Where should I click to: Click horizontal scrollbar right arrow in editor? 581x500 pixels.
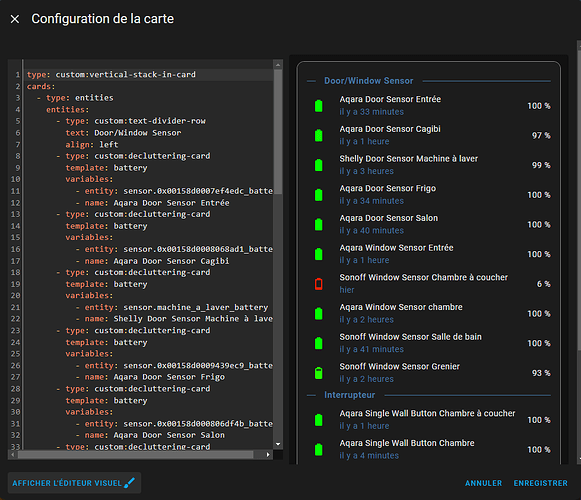click(268, 454)
